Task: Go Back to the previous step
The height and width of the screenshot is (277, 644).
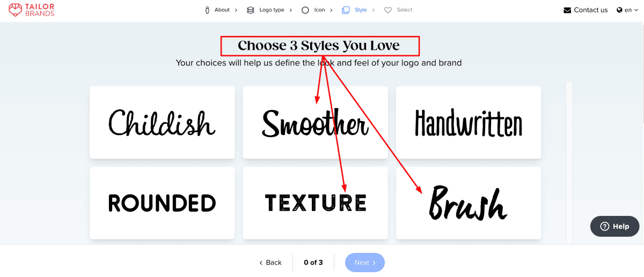Action: pyautogui.click(x=270, y=263)
